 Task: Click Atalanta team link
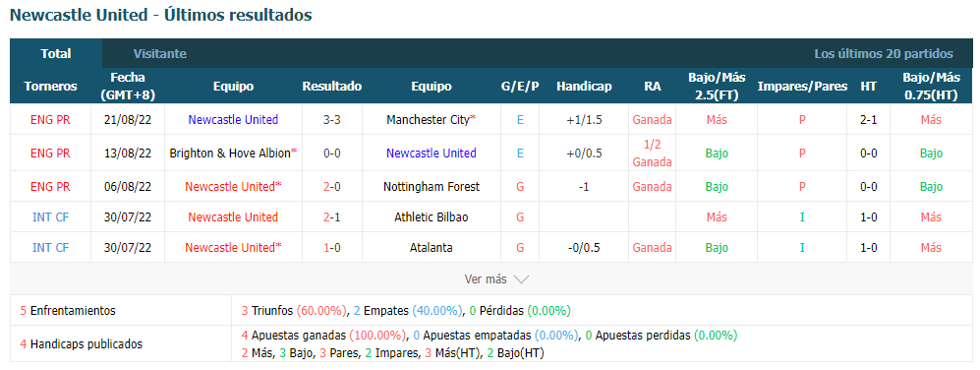(432, 248)
